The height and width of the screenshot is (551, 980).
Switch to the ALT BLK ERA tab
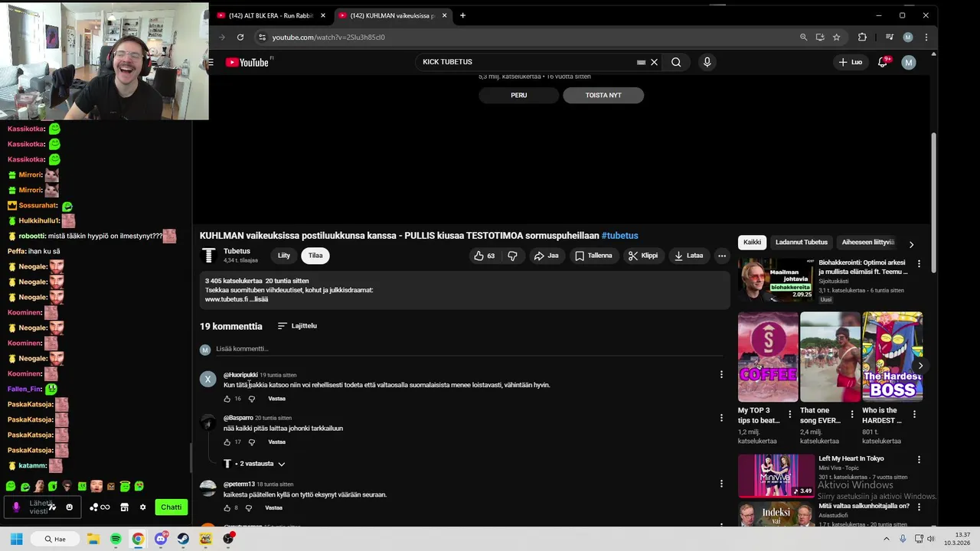(x=271, y=15)
